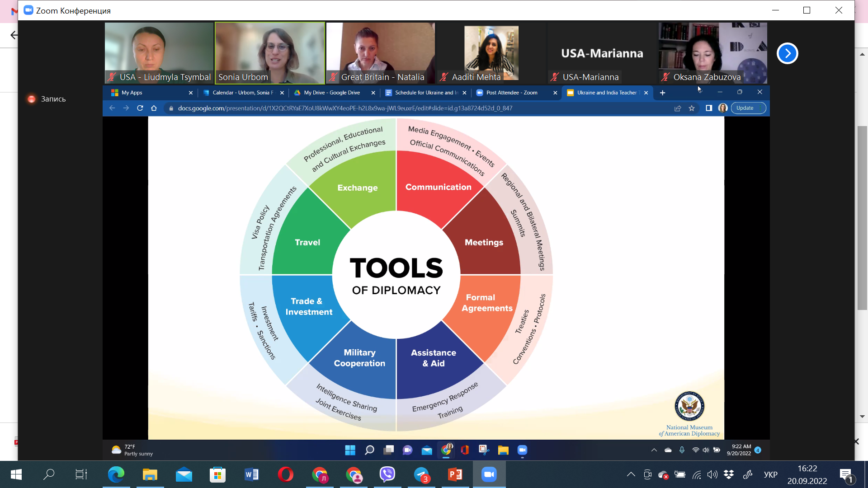Open Word from the taskbar

click(251, 474)
